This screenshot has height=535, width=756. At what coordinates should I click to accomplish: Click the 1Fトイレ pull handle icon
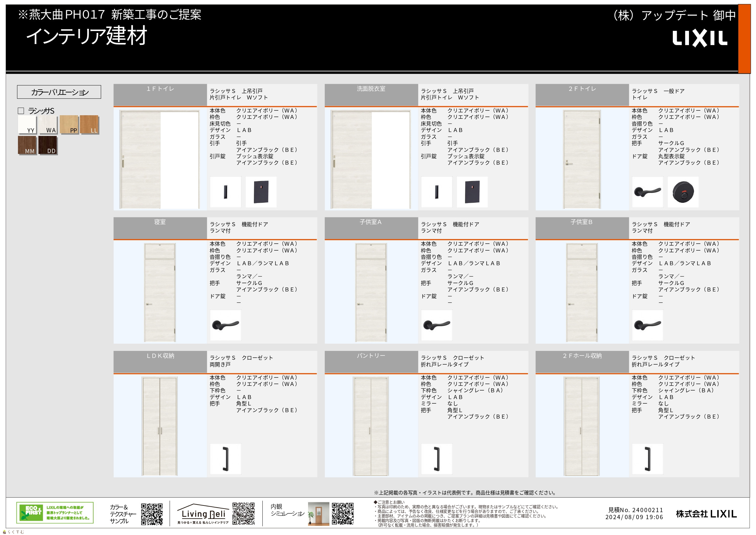point(225,192)
